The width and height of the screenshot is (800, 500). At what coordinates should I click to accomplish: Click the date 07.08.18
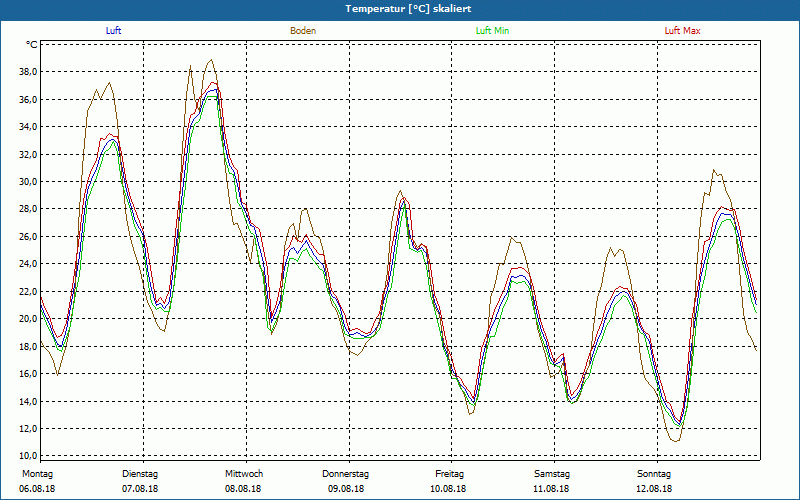(140, 489)
